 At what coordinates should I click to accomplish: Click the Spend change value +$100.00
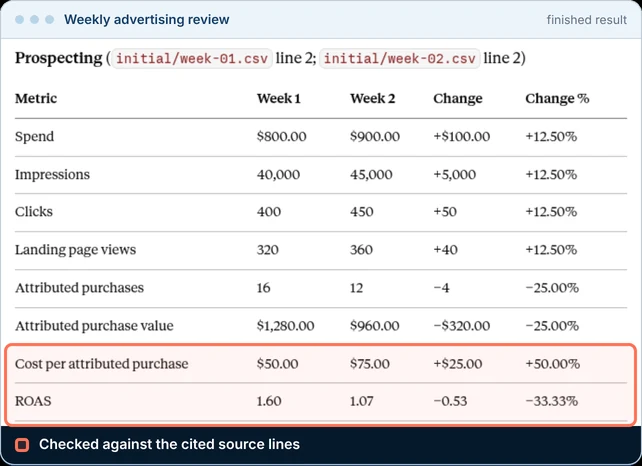tap(461, 137)
